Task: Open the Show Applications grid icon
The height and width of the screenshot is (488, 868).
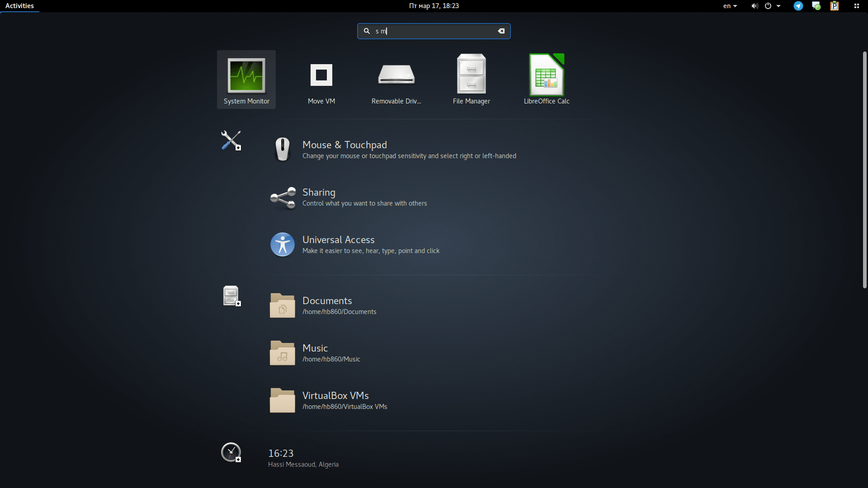Action: (x=857, y=6)
